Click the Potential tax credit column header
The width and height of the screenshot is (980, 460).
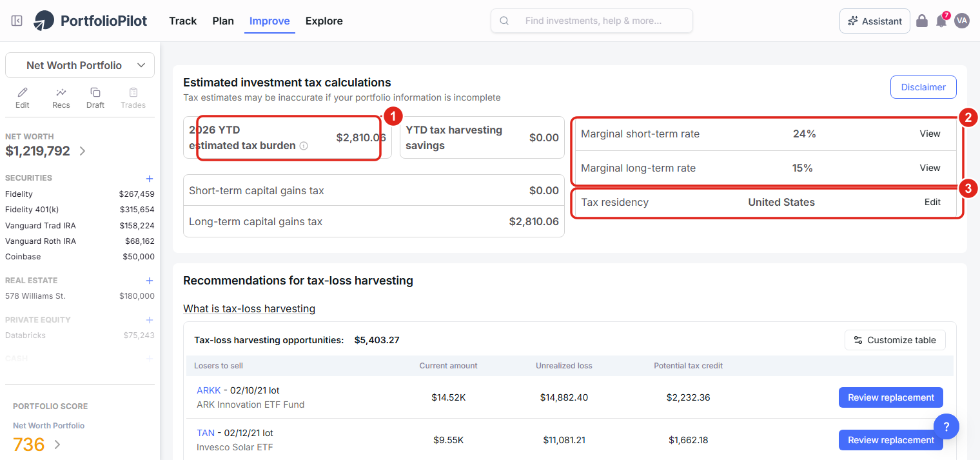(689, 365)
